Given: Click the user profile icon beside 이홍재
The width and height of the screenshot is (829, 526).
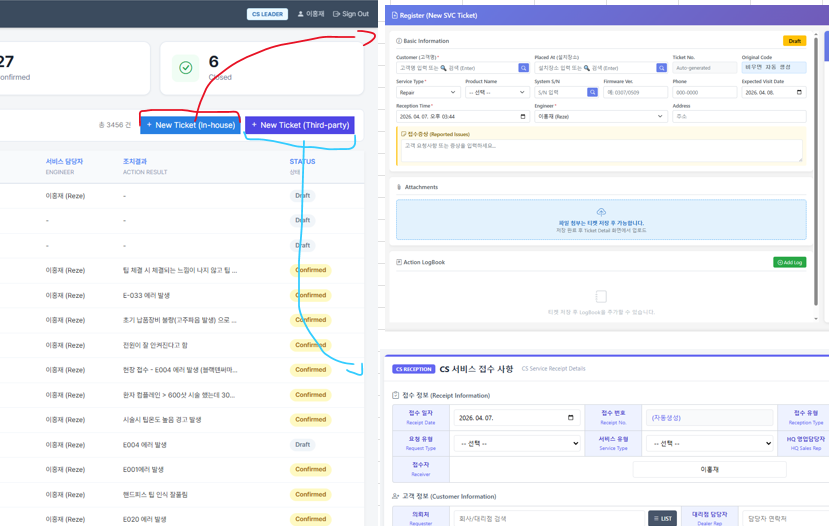Looking at the screenshot, I should tap(300, 14).
